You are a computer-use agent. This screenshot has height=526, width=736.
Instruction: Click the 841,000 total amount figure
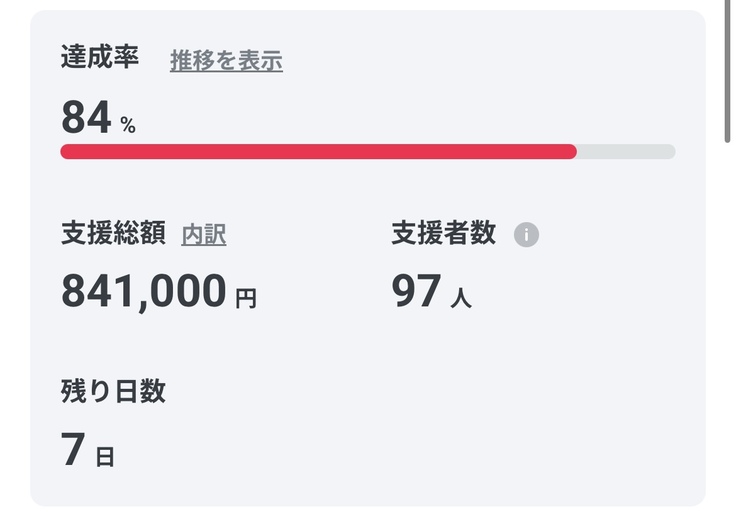point(144,291)
